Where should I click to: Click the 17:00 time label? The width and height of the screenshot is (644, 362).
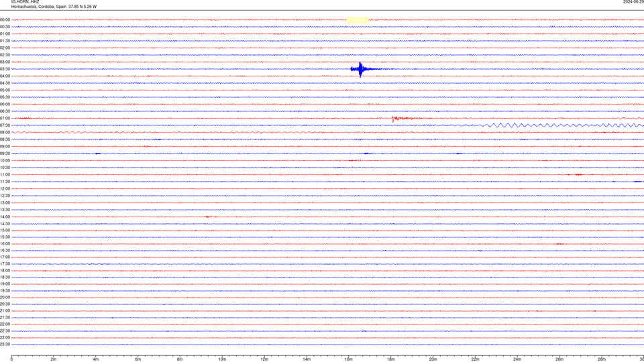point(5,257)
